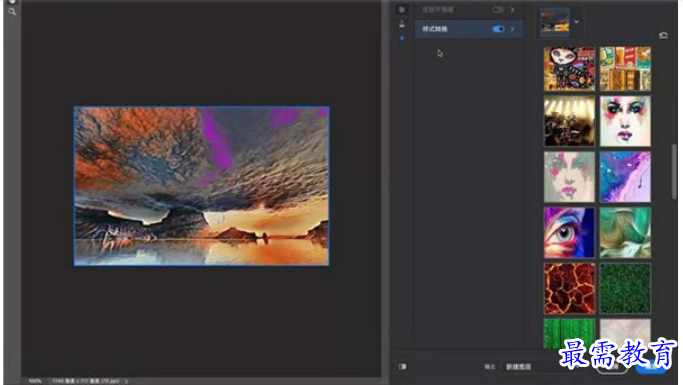Image resolution: width=683 pixels, height=385 pixels.
Task: Choose the dark green foliage texture style
Action: 625,288
